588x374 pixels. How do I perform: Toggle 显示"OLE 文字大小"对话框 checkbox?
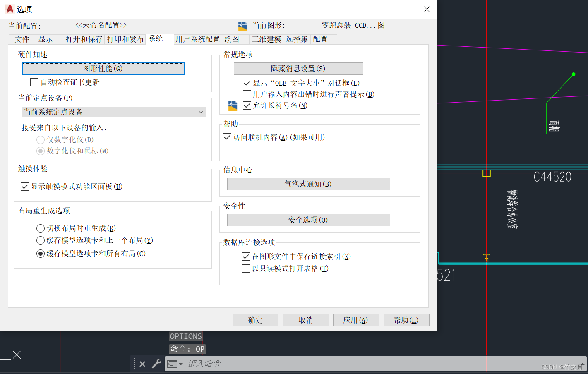pyautogui.click(x=247, y=83)
